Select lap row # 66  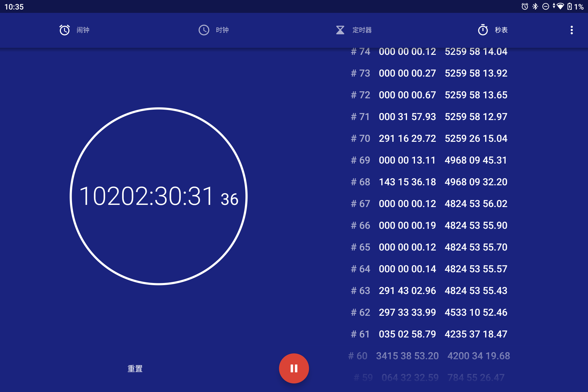(x=429, y=225)
